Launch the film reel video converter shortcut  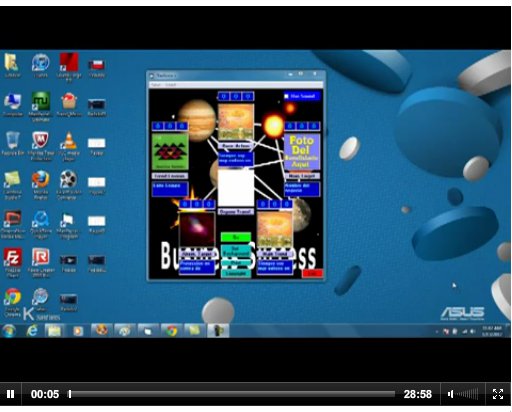(x=68, y=184)
